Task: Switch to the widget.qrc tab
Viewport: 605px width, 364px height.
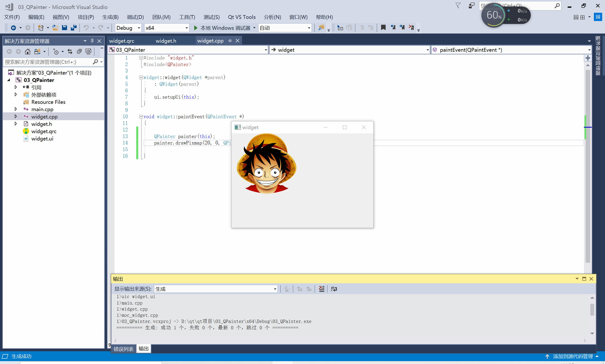Action: pos(121,41)
